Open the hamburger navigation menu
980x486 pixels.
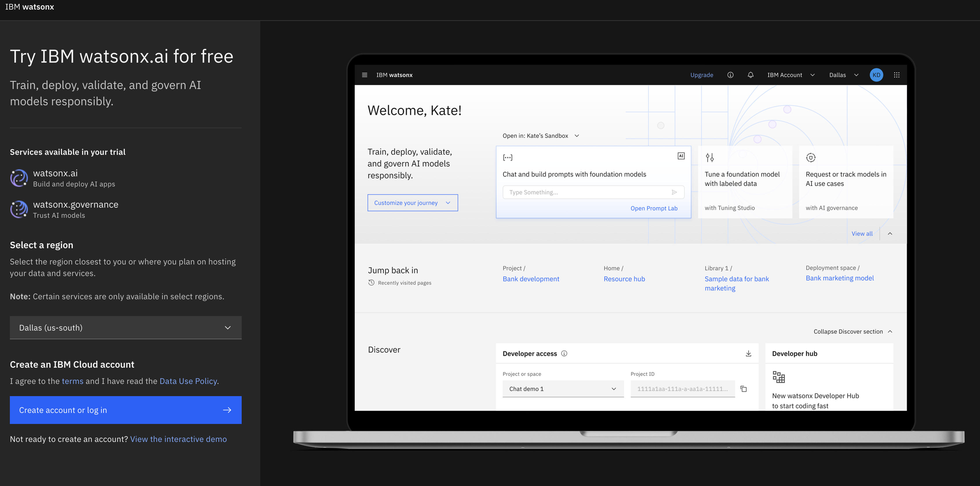(x=365, y=75)
